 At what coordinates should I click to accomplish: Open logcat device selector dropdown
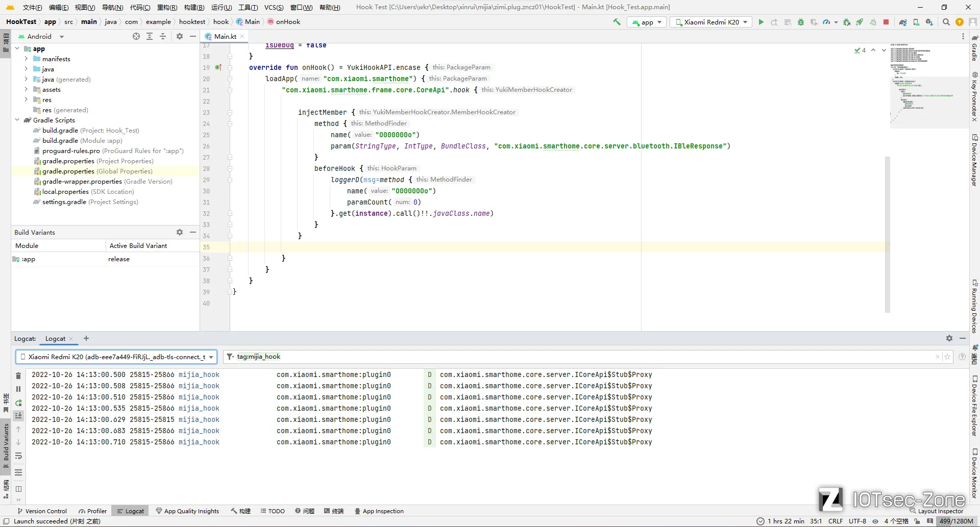pyautogui.click(x=116, y=357)
